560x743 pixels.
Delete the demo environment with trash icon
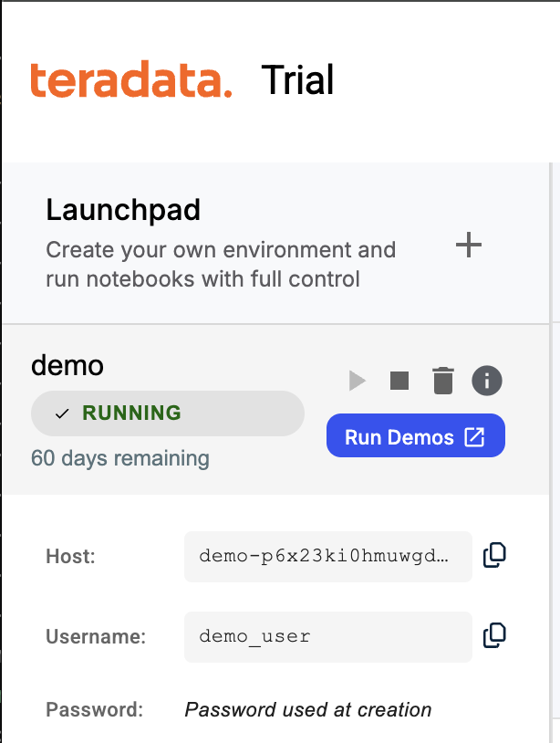pyautogui.click(x=443, y=381)
